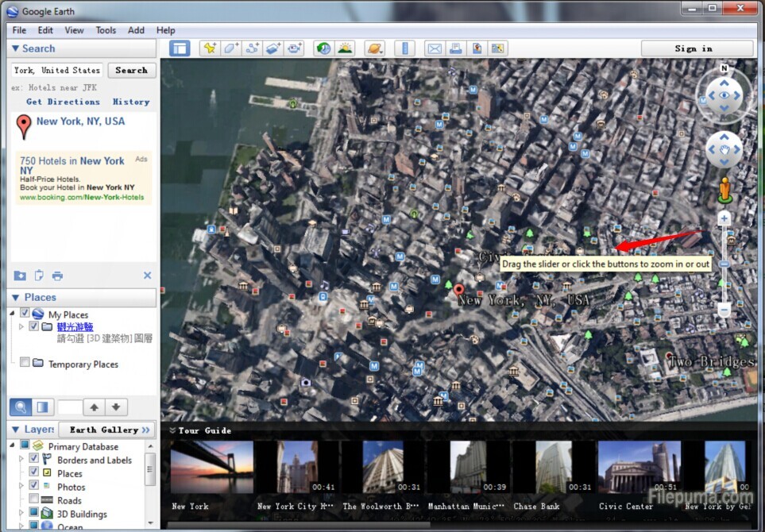765x532 pixels.
Task: Collapse the Tour Guide strip
Action: [x=172, y=430]
